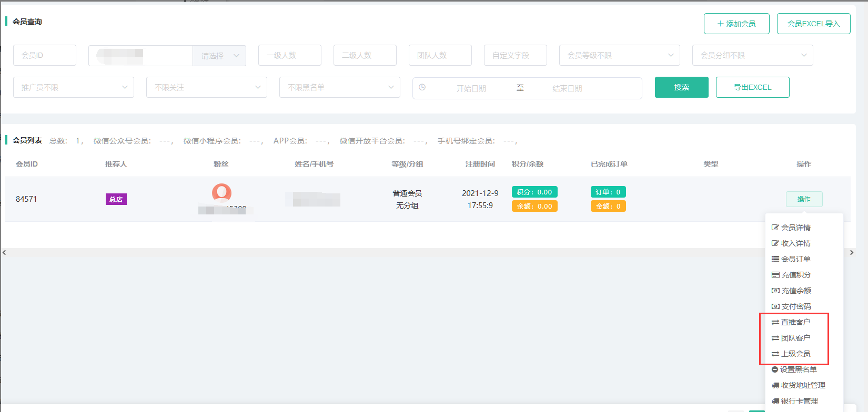Click the 会员EXCEL导入 button

pyautogui.click(x=813, y=24)
